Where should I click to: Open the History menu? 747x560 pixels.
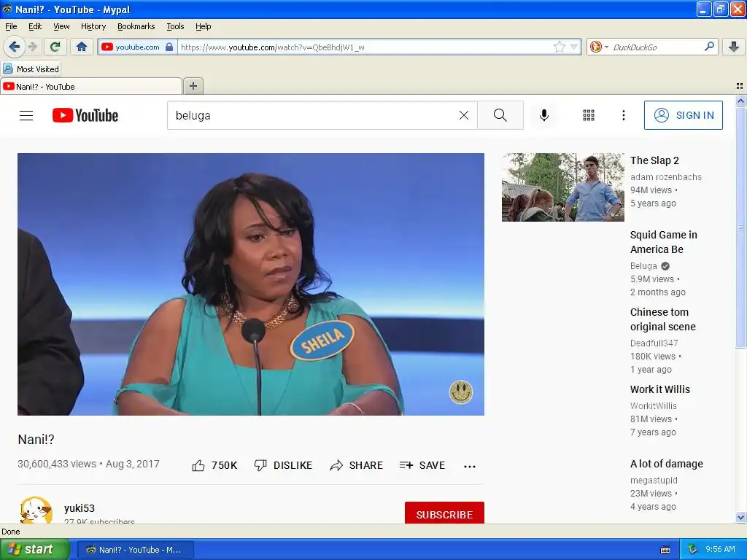click(93, 26)
